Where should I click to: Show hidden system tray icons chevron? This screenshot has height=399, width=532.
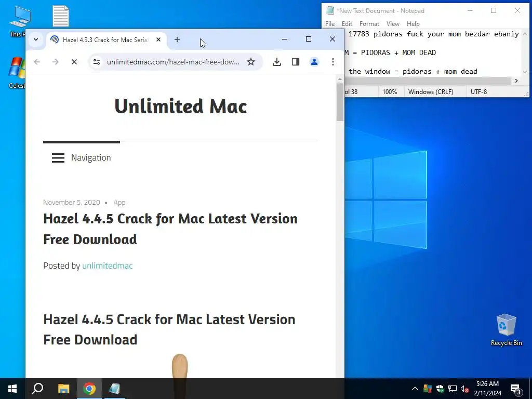tap(415, 389)
